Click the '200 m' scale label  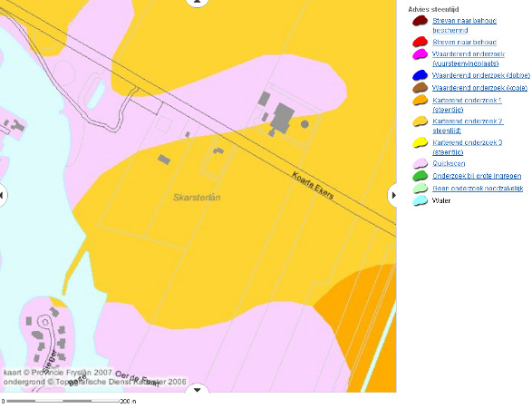point(128,402)
